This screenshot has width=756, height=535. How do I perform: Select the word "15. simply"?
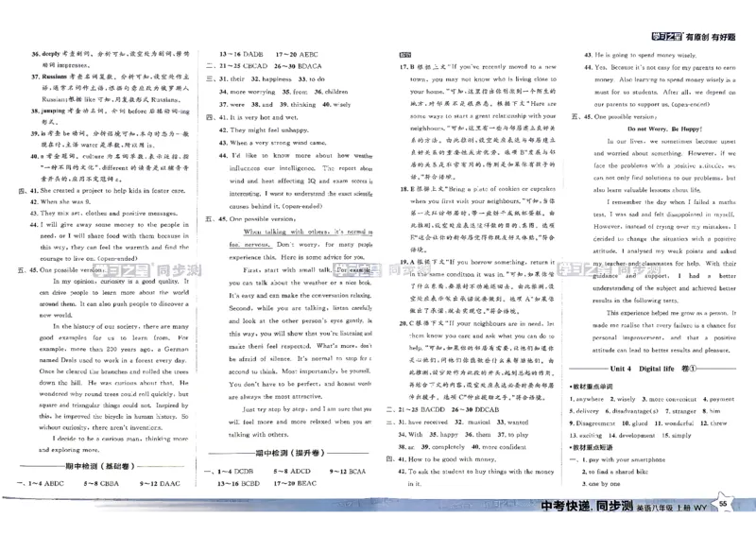coord(677,435)
